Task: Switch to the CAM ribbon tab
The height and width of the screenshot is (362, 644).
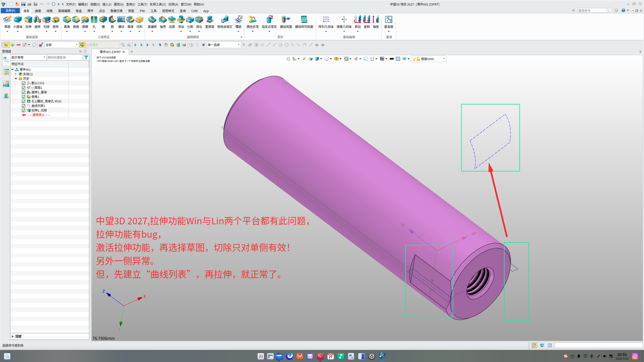Action: coord(194,11)
